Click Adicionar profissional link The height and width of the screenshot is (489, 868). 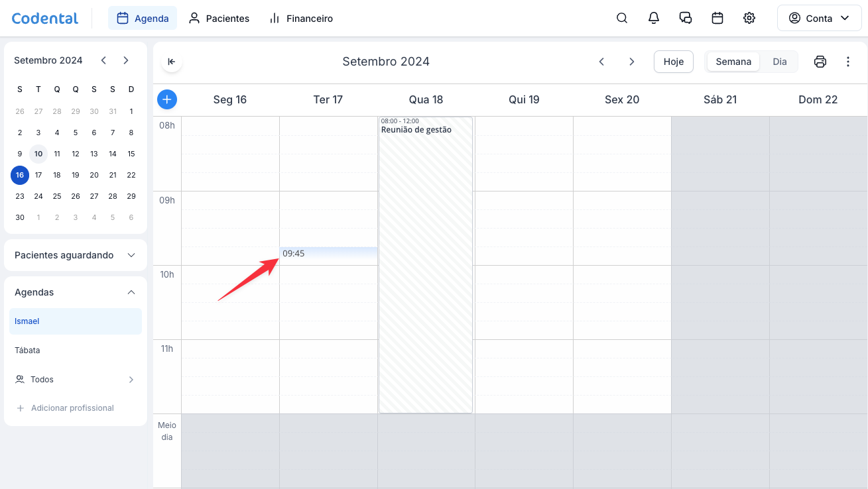point(72,408)
